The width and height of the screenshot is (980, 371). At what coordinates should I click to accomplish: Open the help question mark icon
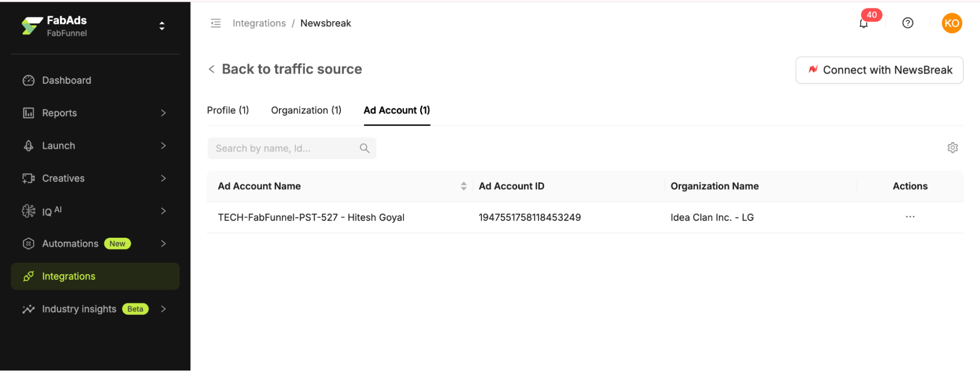pos(907,23)
